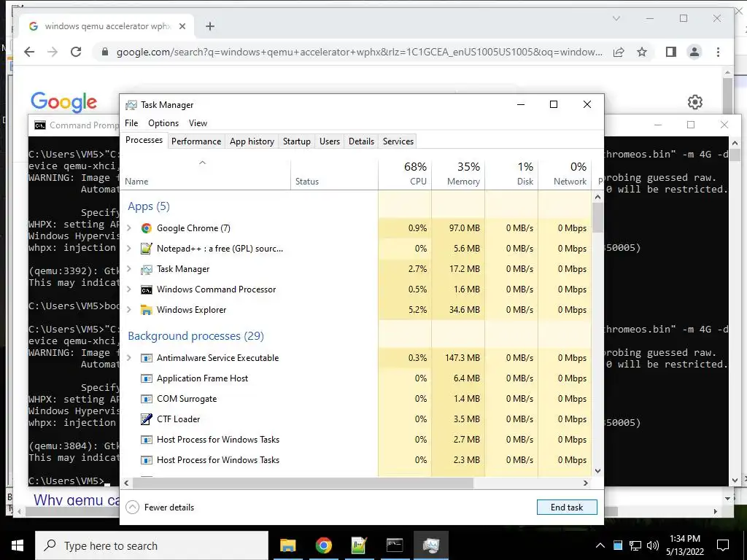The image size is (747, 560).
Task: Open the Task Manager Options menu
Action: pos(163,122)
